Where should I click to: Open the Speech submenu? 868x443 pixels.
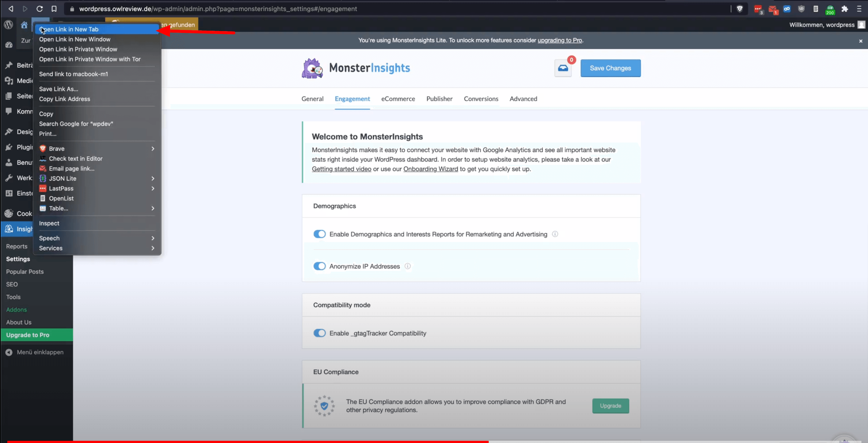[x=153, y=238]
